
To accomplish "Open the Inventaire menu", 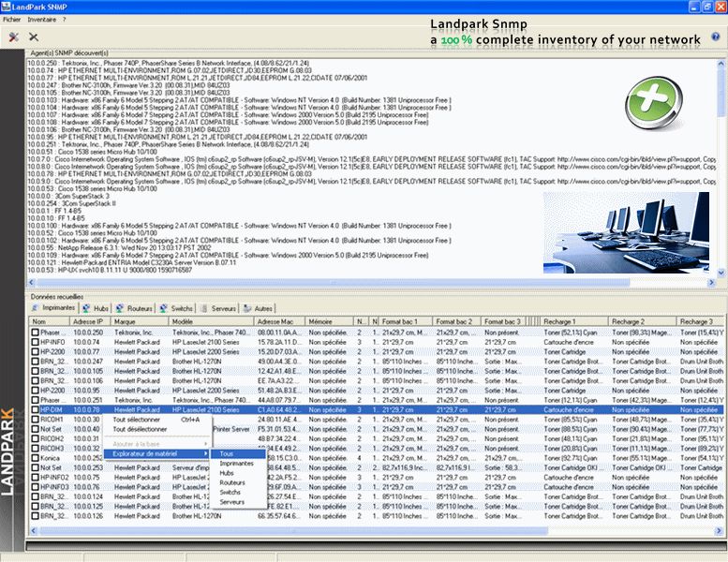I will click(42, 20).
